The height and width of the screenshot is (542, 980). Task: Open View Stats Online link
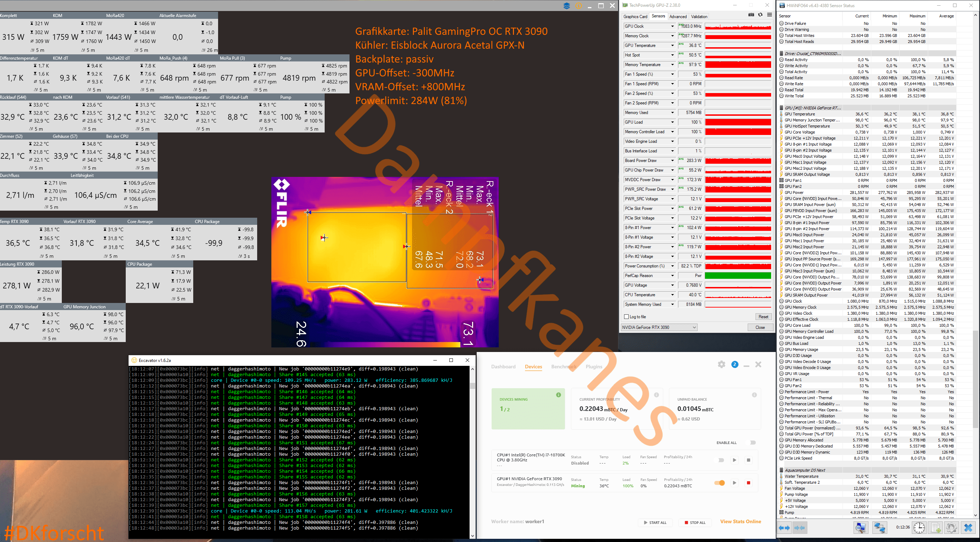pyautogui.click(x=740, y=521)
